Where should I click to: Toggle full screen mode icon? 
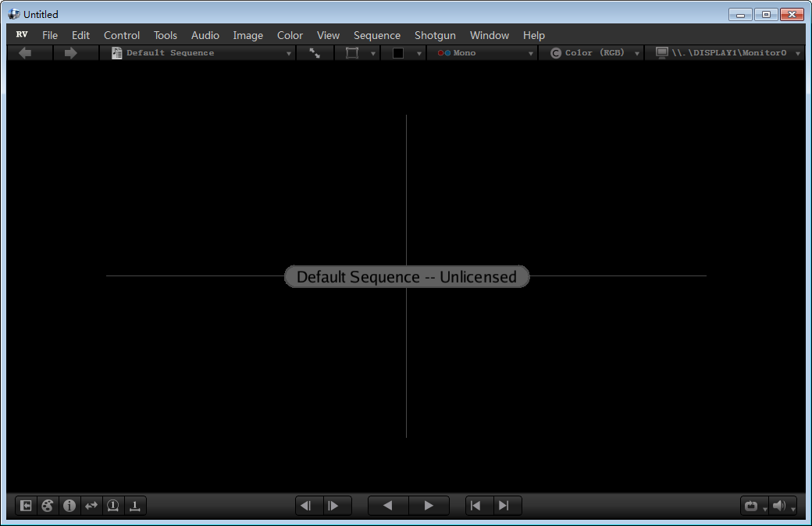[315, 53]
